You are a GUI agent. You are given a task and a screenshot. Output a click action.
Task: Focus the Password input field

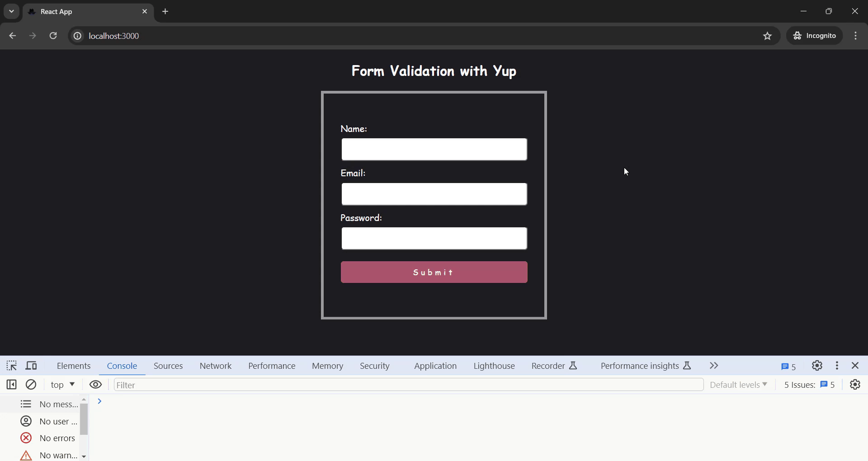pyautogui.click(x=434, y=238)
